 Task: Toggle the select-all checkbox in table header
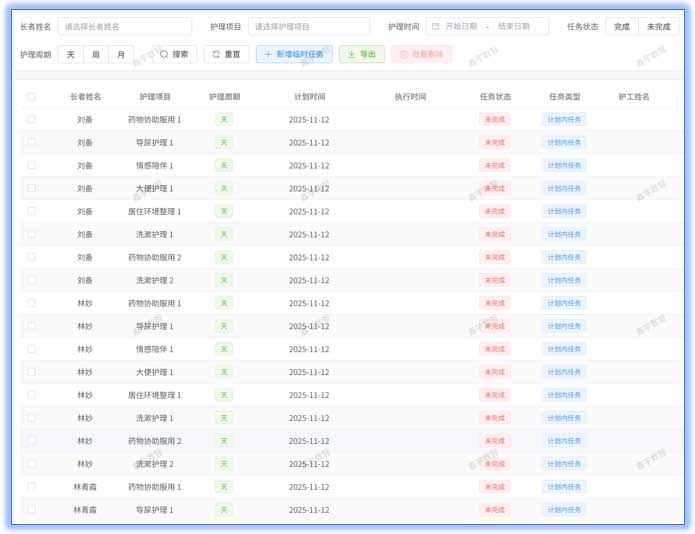click(x=31, y=97)
